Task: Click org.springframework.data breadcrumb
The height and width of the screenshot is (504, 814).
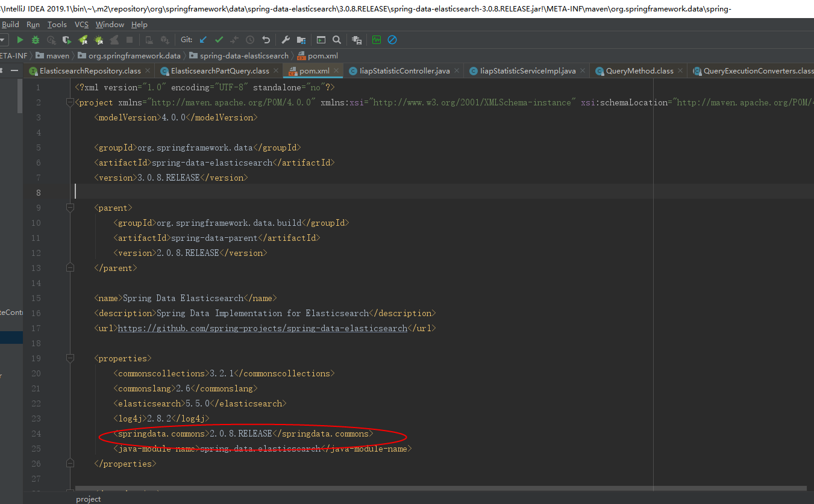Action: [x=129, y=56]
